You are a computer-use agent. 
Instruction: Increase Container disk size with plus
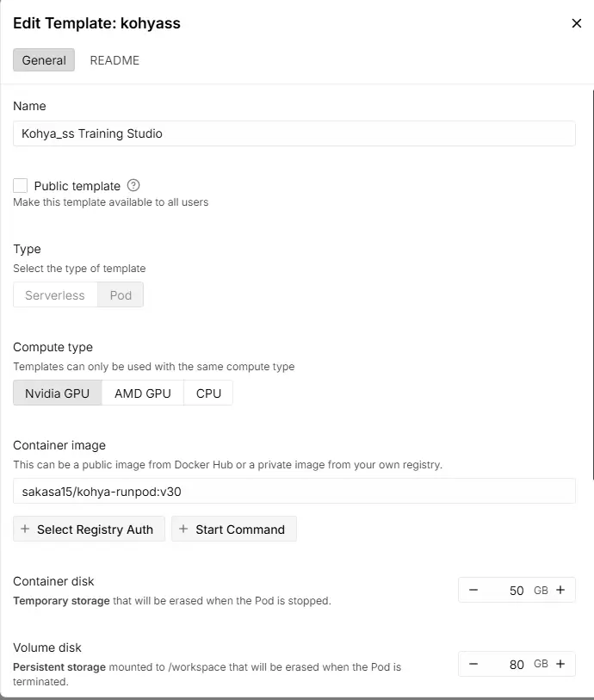click(x=560, y=590)
